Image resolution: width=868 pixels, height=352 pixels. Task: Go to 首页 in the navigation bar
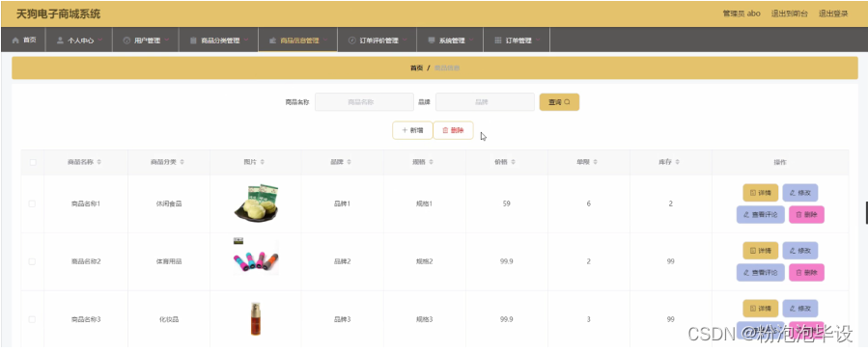[x=24, y=41]
